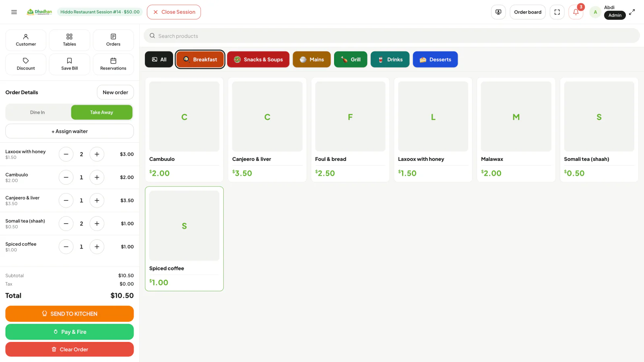Open the Tables view

click(70, 40)
